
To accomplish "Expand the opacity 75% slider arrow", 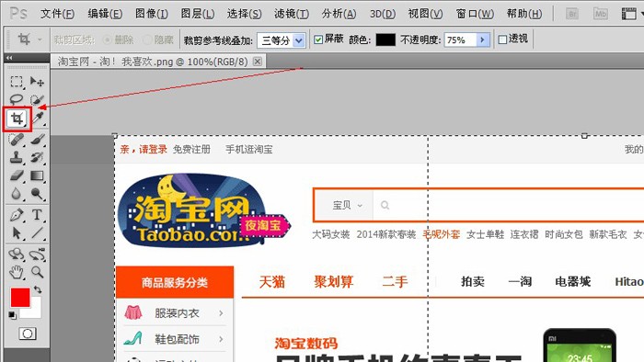I will [x=483, y=40].
